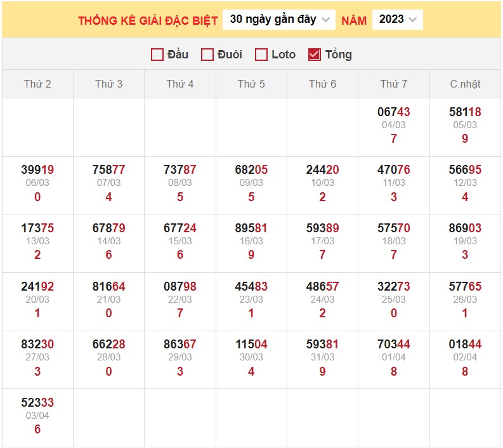
Task: Click the 22/03 result 08798
Action: pyautogui.click(x=180, y=286)
